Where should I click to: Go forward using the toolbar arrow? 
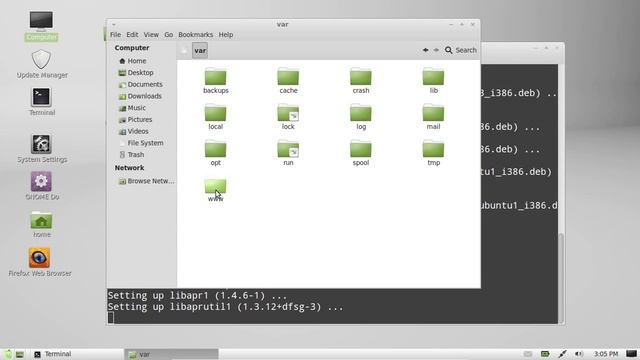coord(436,50)
